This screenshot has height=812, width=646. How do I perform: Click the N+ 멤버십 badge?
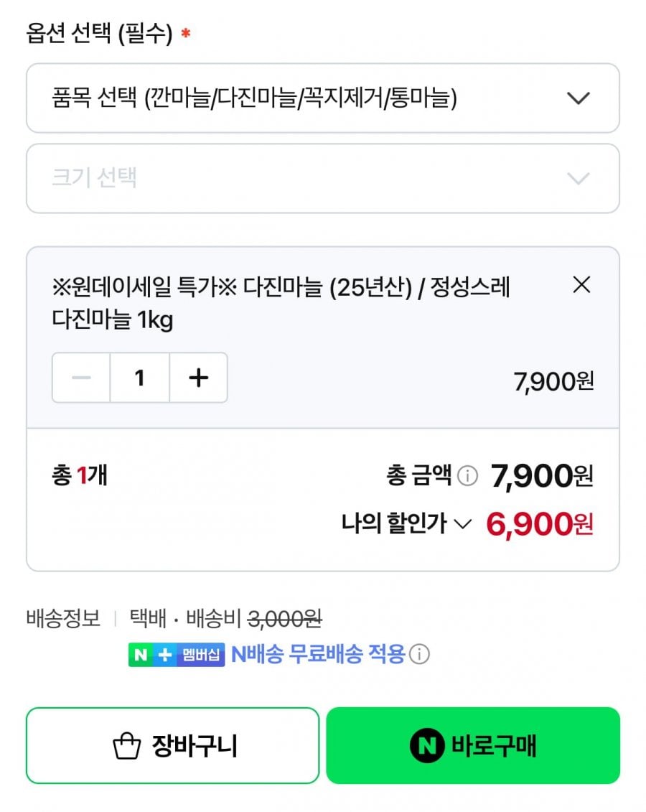pos(177,655)
